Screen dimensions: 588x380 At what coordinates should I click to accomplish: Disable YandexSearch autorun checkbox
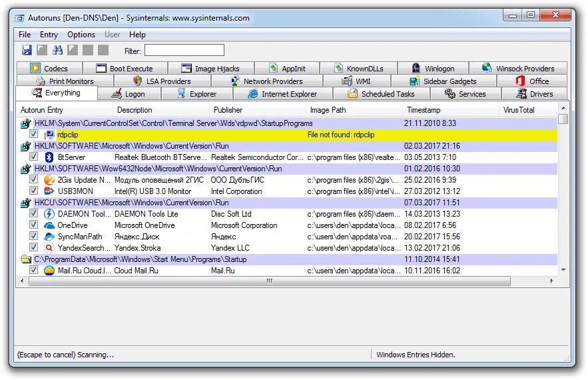pos(33,247)
